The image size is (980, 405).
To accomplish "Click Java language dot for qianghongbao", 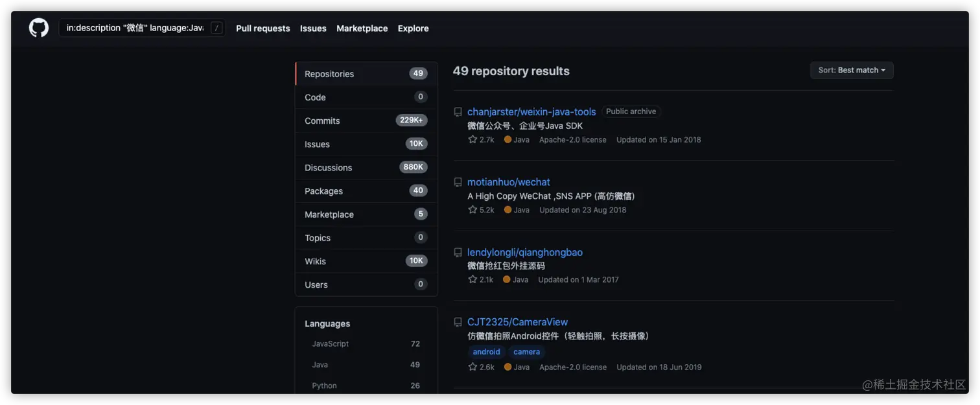I will click(x=507, y=279).
